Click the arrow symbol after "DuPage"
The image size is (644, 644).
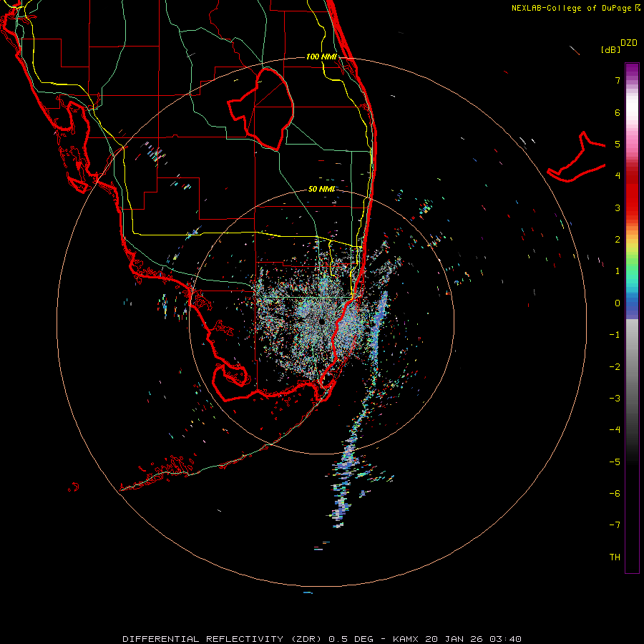(x=638, y=8)
